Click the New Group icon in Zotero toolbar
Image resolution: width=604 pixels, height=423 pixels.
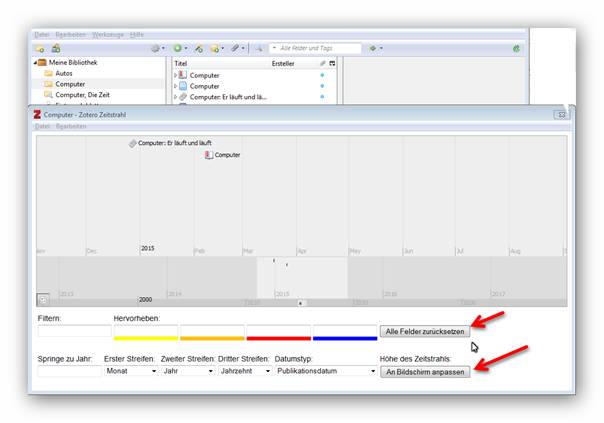pyautogui.click(x=56, y=49)
